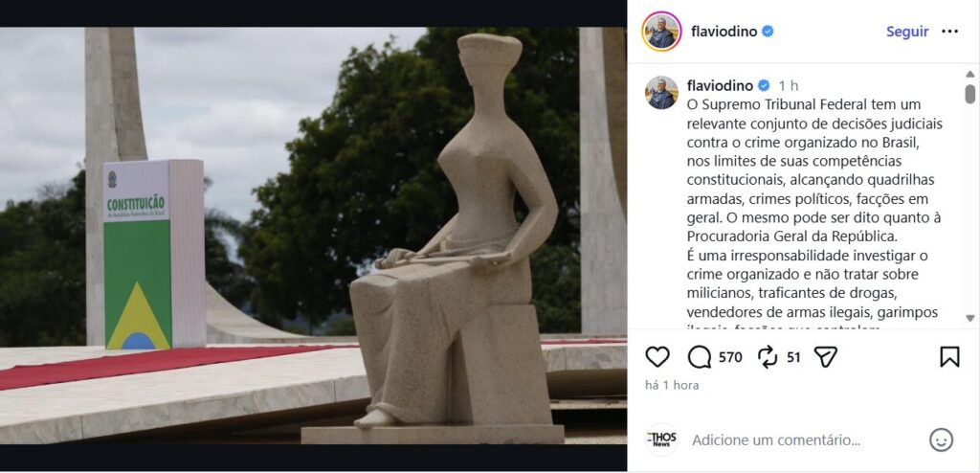
Task: Open the 'há 1 hora' timestamp
Action: [x=672, y=386]
